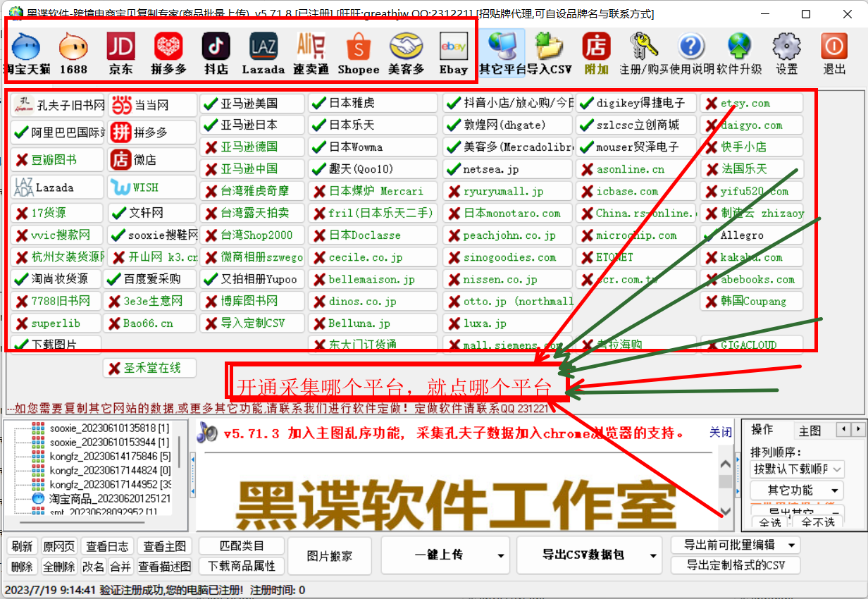The height and width of the screenshot is (599, 868).
Task: Select the Shopee platform icon
Action: coord(359,54)
